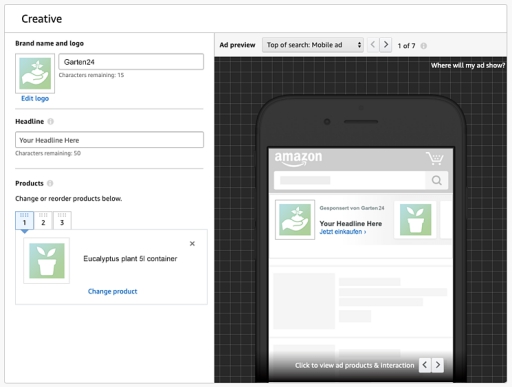Image resolution: width=512 pixels, height=388 pixels.
Task: Show previous ad product interaction arrow
Action: 425,365
